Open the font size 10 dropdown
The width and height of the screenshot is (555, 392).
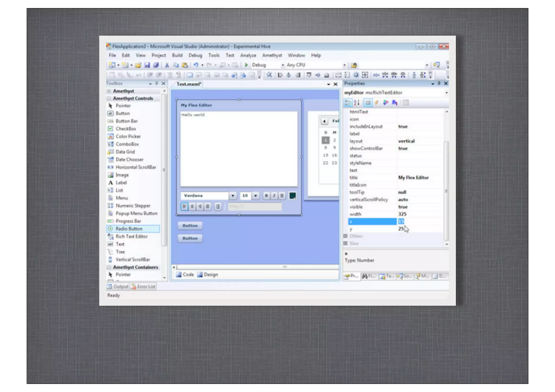point(256,196)
